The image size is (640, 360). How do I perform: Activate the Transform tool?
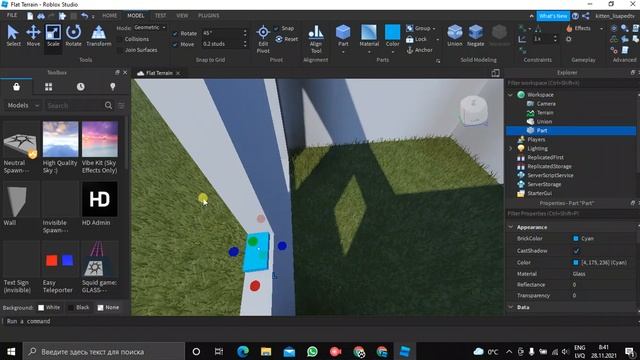[98, 36]
